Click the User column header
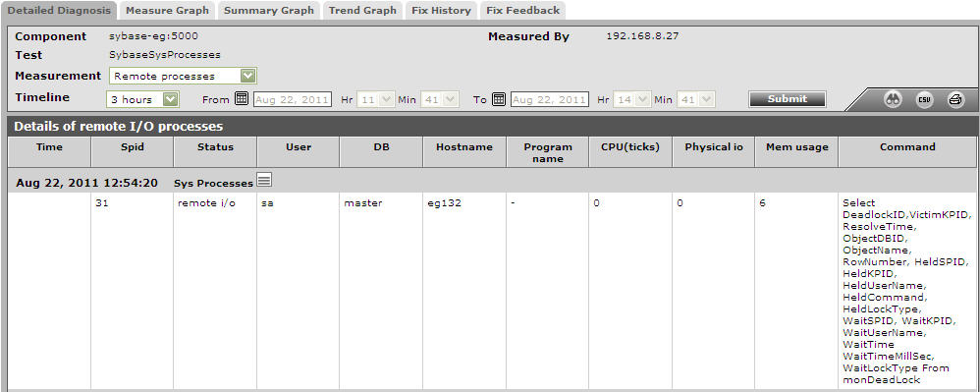This screenshot has width=980, height=392. point(299,152)
